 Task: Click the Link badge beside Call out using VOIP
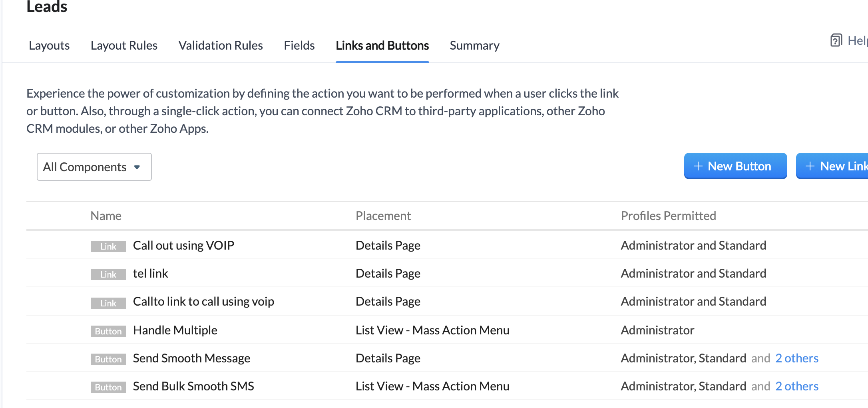[108, 246]
